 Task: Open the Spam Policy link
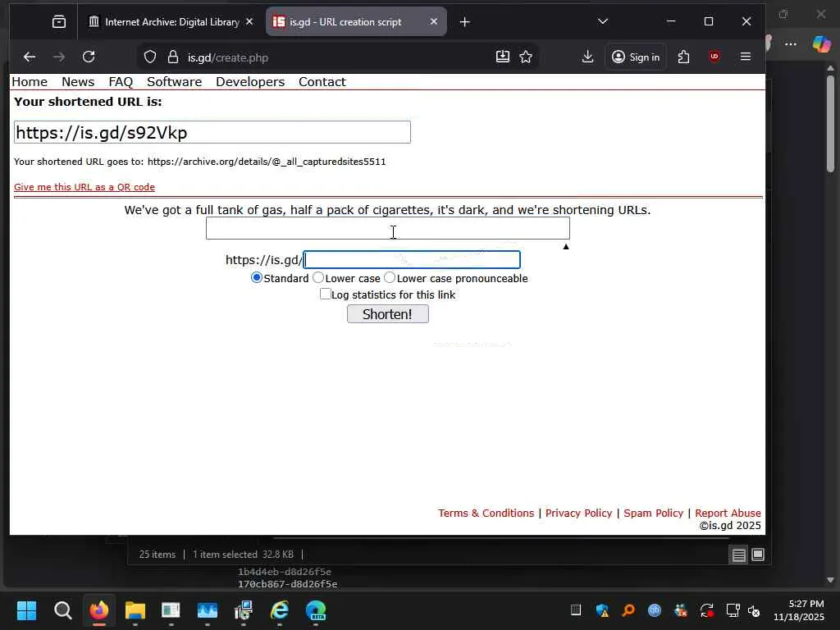[654, 514]
